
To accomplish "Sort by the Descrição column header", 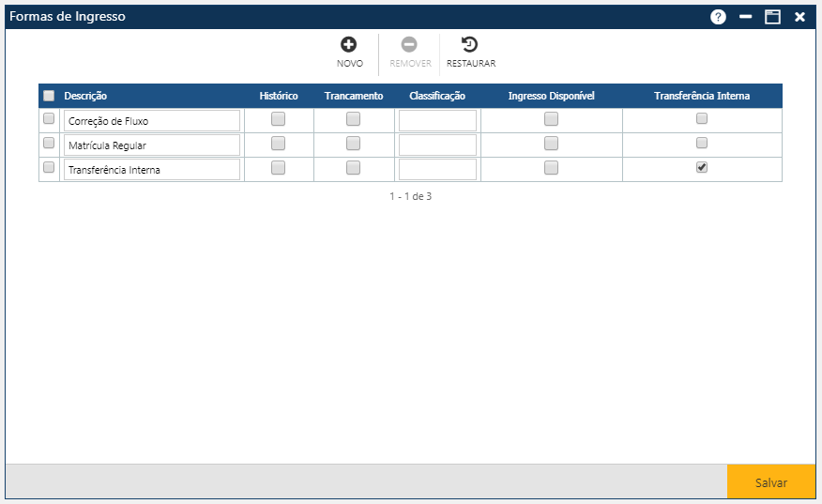I will coord(85,96).
